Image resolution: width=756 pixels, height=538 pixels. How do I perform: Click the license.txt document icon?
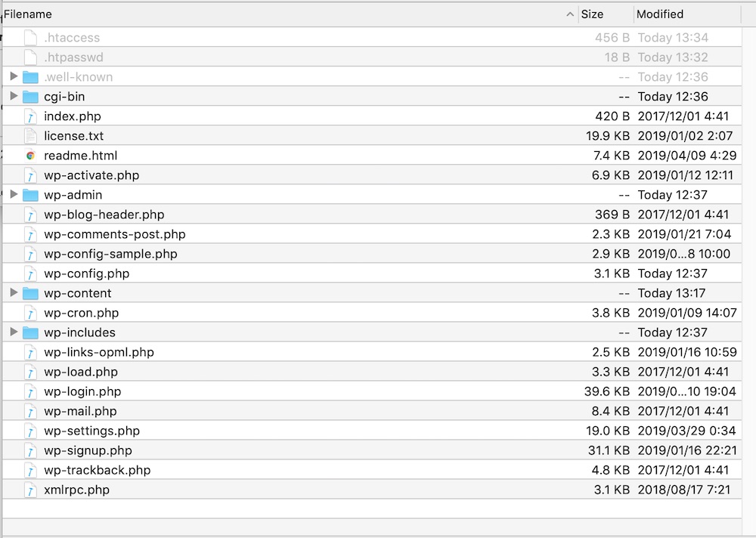(x=30, y=136)
